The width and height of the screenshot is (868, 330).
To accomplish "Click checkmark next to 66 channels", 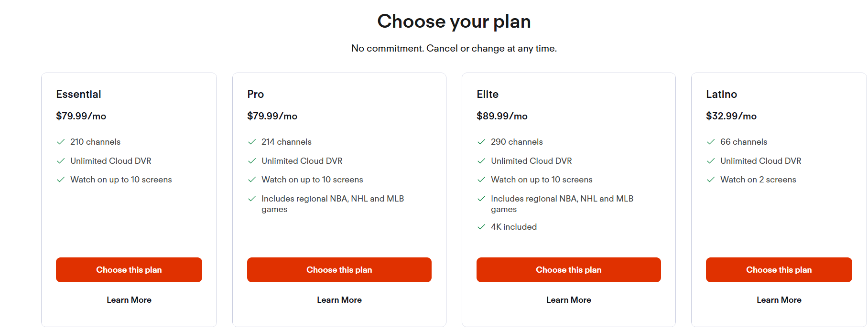I will click(711, 142).
